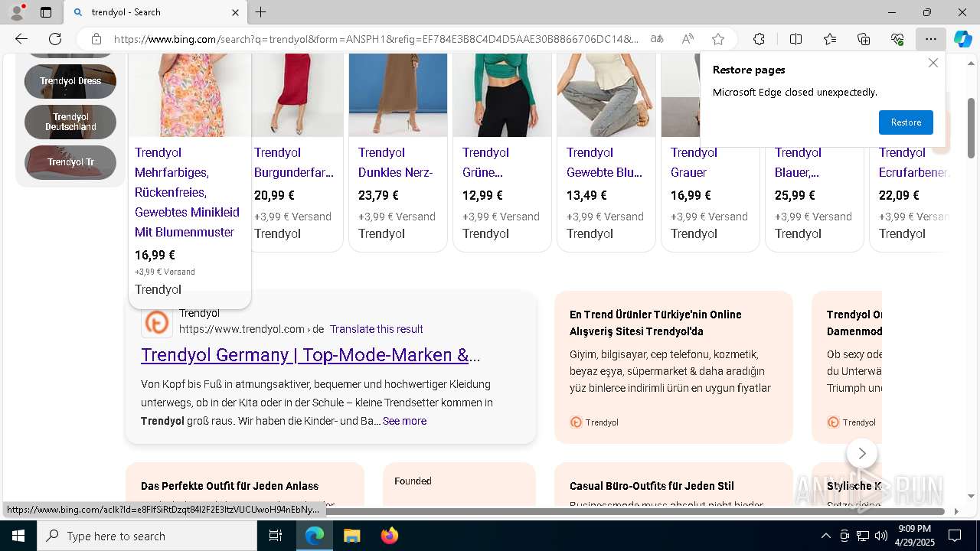Screen dimensions: 980x551
Task: Open Trendyol Germany Top-Mode-Marken result
Action: point(310,355)
